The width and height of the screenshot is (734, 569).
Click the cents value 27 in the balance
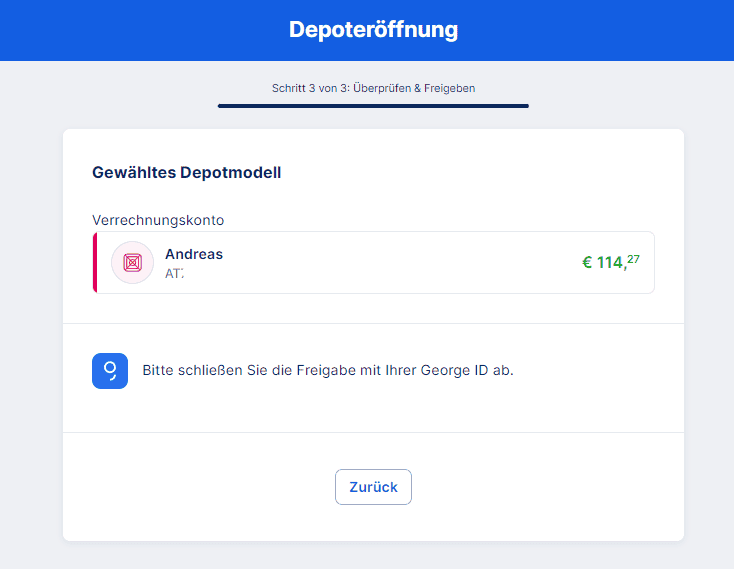tap(633, 259)
